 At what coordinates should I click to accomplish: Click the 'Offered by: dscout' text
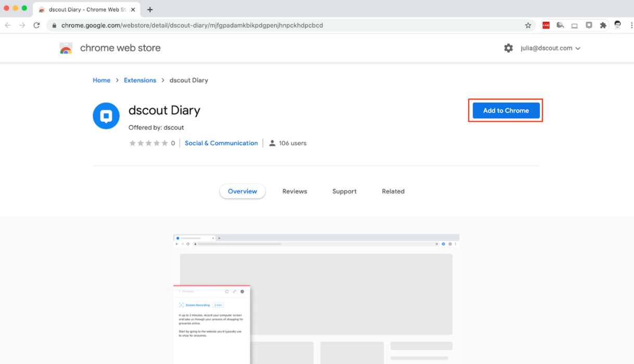click(x=156, y=127)
